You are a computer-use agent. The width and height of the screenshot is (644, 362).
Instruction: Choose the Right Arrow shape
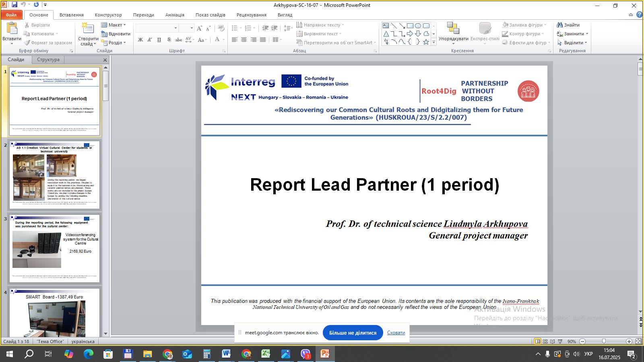click(410, 34)
